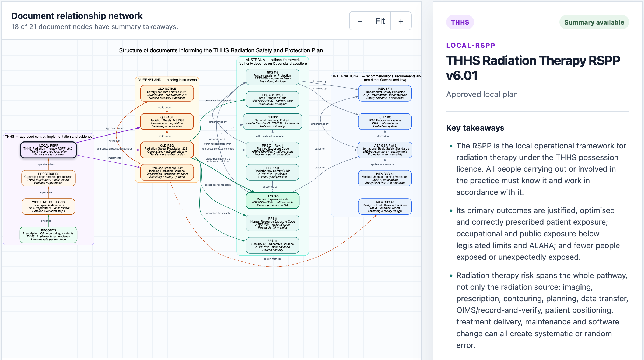The image size is (644, 360).
Task: Select the IAEA SSG-46 Medical Uses node
Action: (x=385, y=178)
